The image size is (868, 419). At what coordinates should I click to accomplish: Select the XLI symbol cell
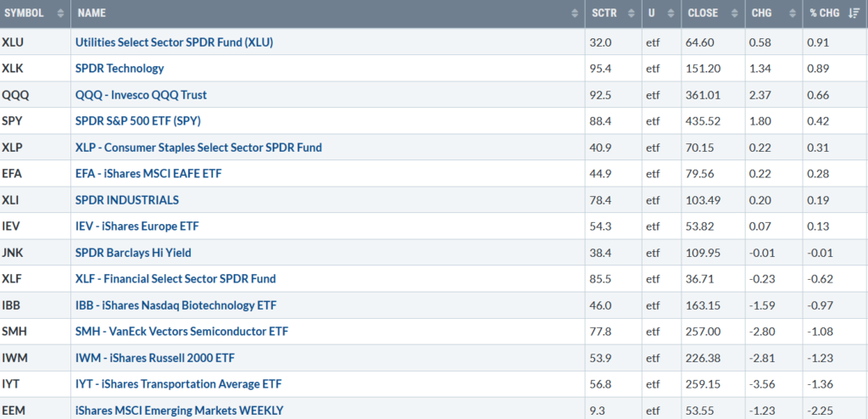tap(36, 200)
